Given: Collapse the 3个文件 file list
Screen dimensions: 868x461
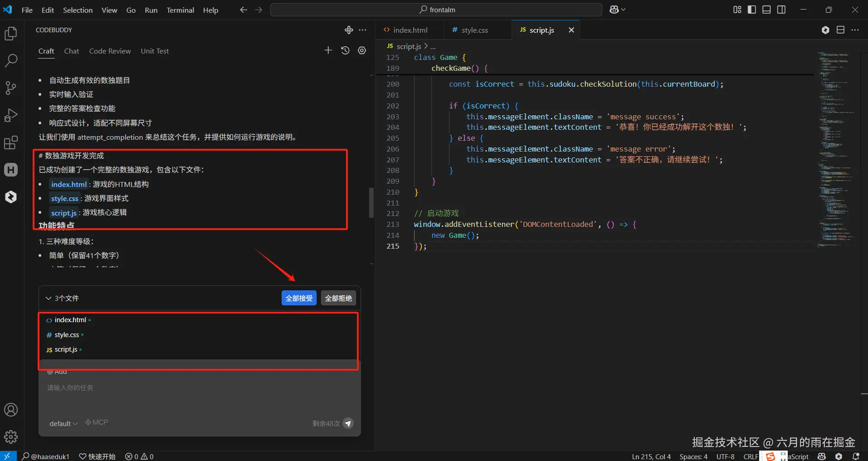Looking at the screenshot, I should tap(49, 298).
